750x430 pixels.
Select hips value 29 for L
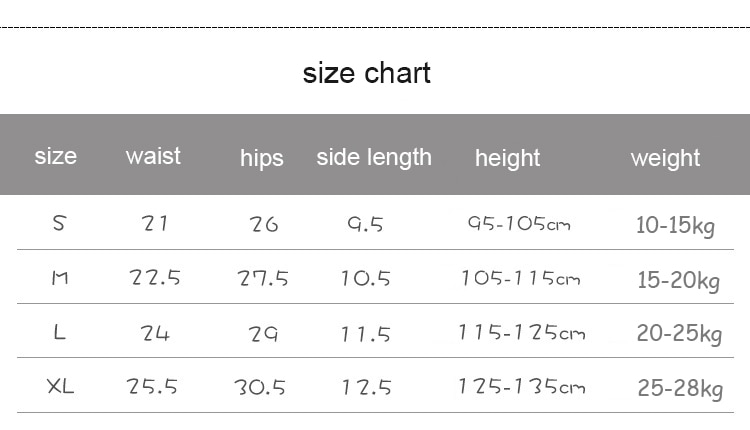tap(263, 334)
